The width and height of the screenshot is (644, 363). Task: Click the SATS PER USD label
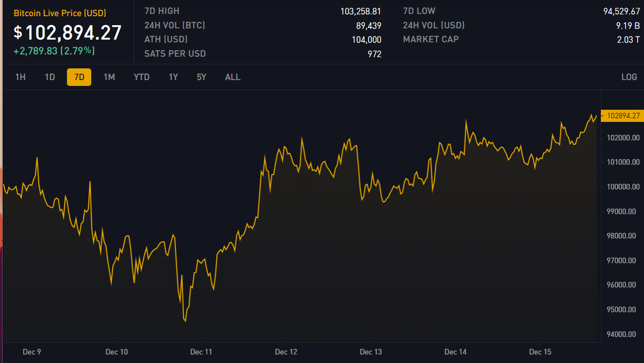[x=175, y=54]
